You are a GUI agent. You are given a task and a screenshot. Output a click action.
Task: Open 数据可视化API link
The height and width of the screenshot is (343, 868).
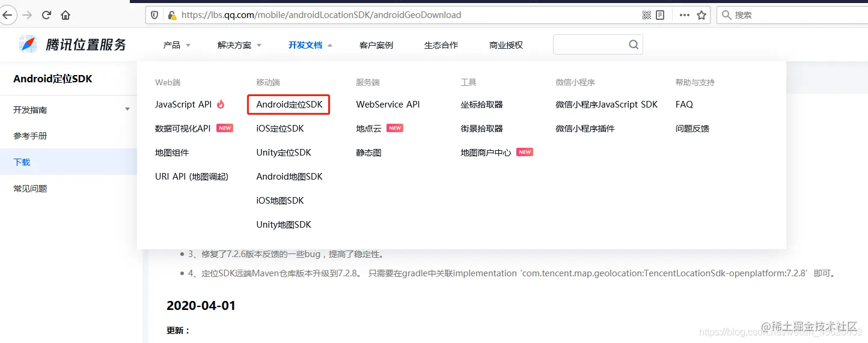[183, 129]
